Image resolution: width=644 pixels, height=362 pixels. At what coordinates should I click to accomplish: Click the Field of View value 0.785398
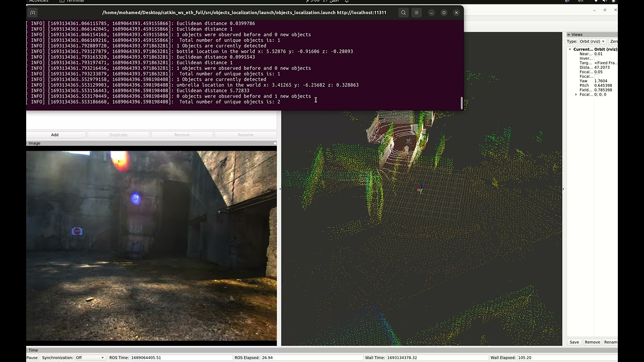pyautogui.click(x=603, y=90)
